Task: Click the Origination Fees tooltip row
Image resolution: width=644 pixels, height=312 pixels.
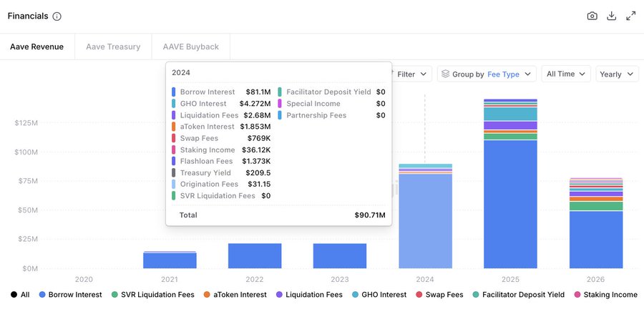Action: point(221,185)
